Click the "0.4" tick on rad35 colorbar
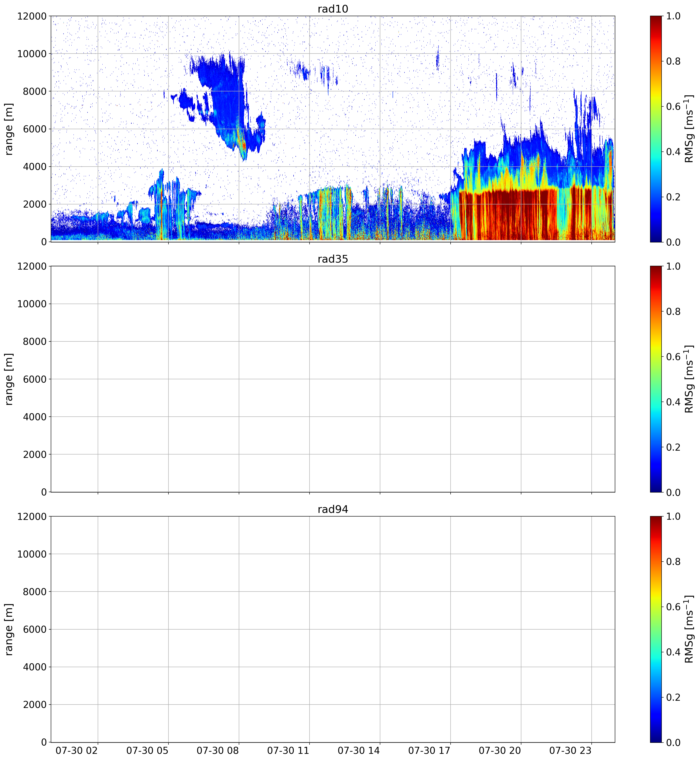Image resolution: width=700 pixels, height=760 pixels. (x=673, y=402)
